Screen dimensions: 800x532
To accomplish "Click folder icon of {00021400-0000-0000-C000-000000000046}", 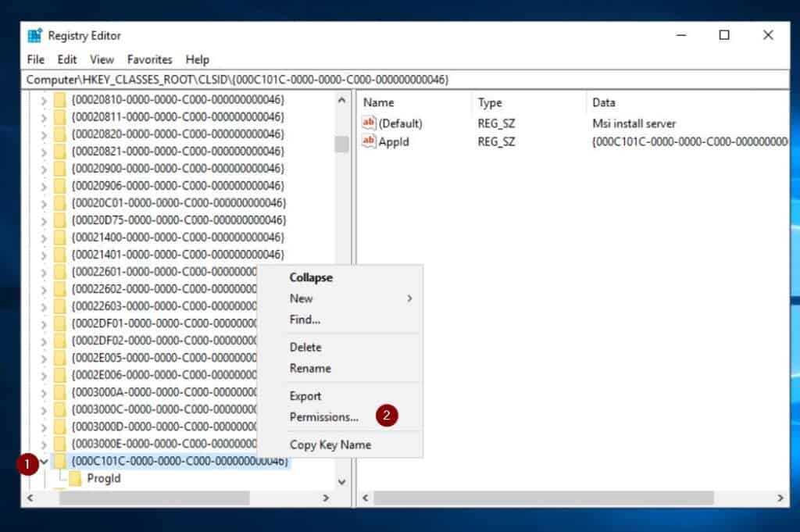I will tap(60, 237).
